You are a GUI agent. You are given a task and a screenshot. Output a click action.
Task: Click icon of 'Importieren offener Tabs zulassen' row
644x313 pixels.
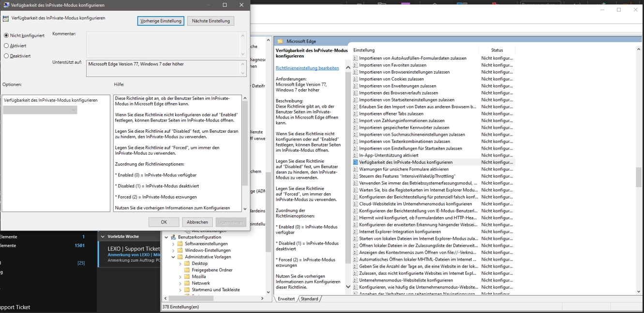(356, 114)
